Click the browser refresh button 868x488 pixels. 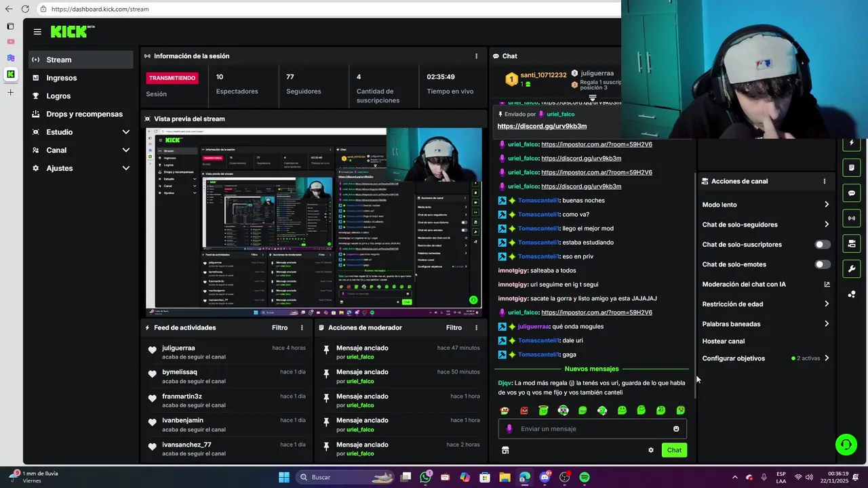pyautogui.click(x=25, y=9)
